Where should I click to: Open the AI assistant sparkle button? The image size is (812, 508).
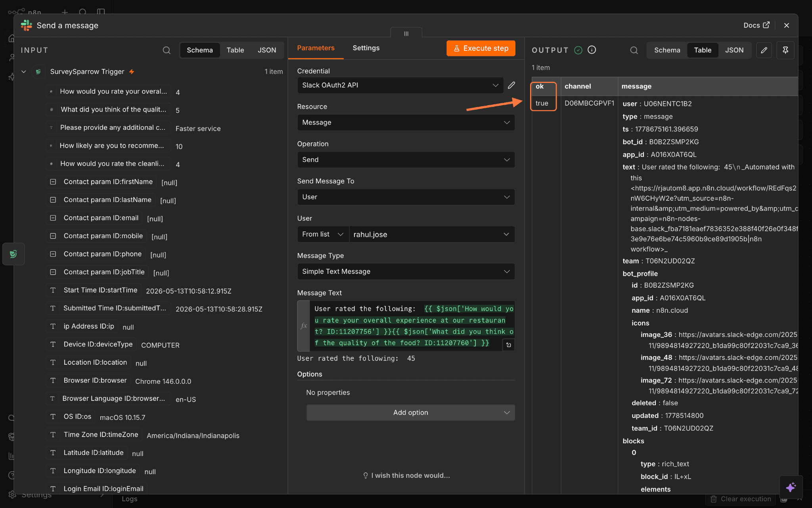coord(791,487)
